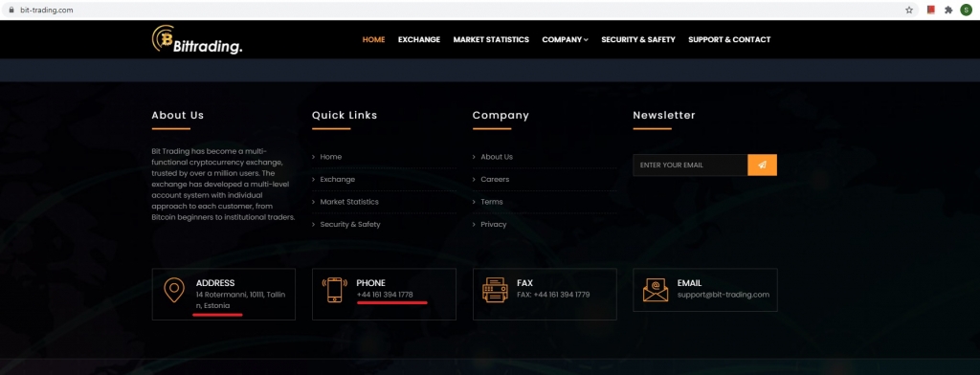Click the paper plane subscribe button
Image resolution: width=980 pixels, height=375 pixels.
(763, 165)
